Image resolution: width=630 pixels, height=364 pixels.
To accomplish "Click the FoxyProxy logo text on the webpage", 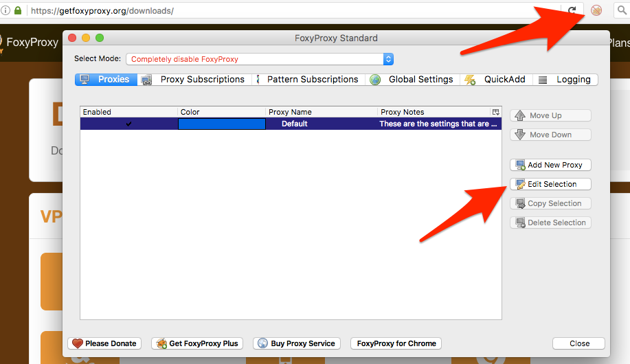I will 32,42.
